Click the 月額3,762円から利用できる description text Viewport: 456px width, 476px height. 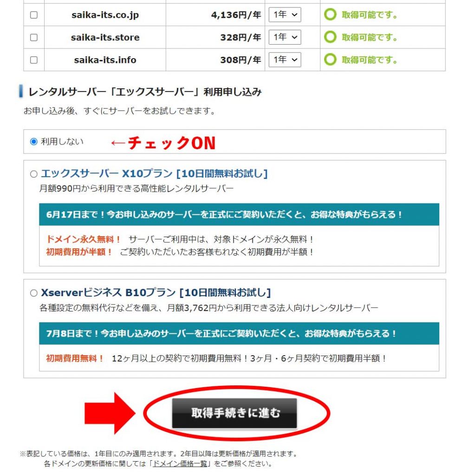click(x=208, y=308)
